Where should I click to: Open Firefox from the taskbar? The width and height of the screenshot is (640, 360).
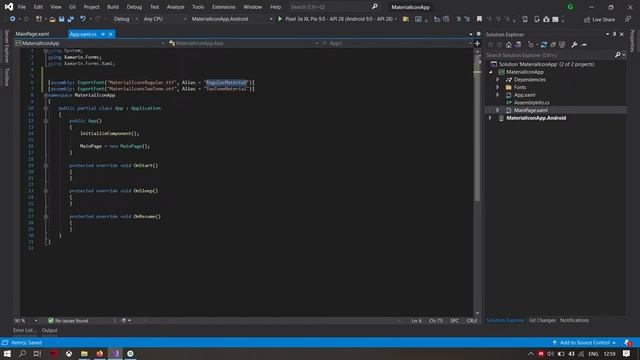click(100, 353)
